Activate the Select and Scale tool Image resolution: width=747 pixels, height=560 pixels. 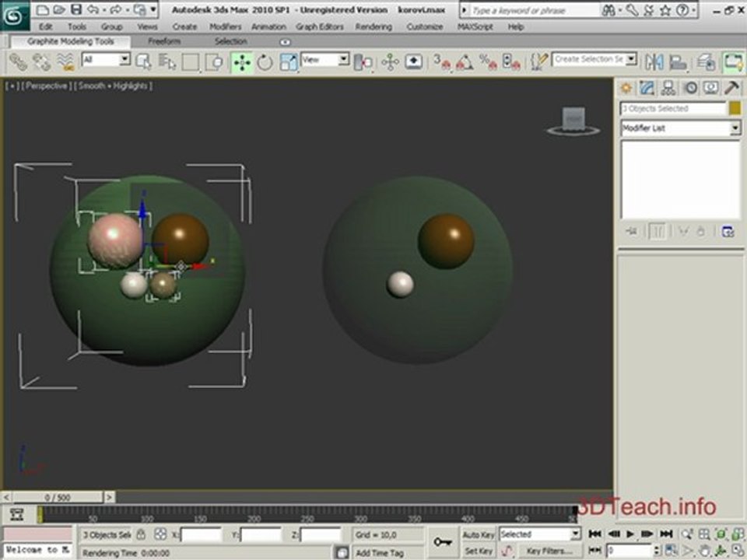point(288,62)
